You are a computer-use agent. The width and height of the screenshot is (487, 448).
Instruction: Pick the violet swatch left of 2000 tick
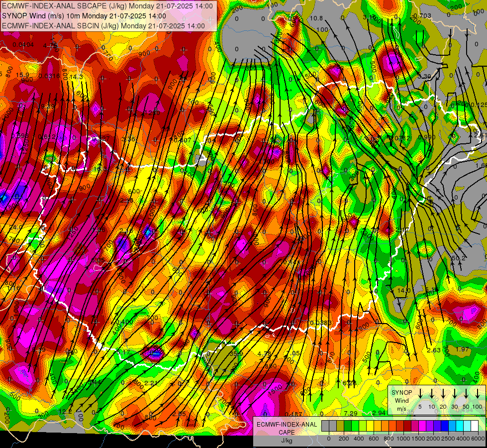click(x=429, y=426)
